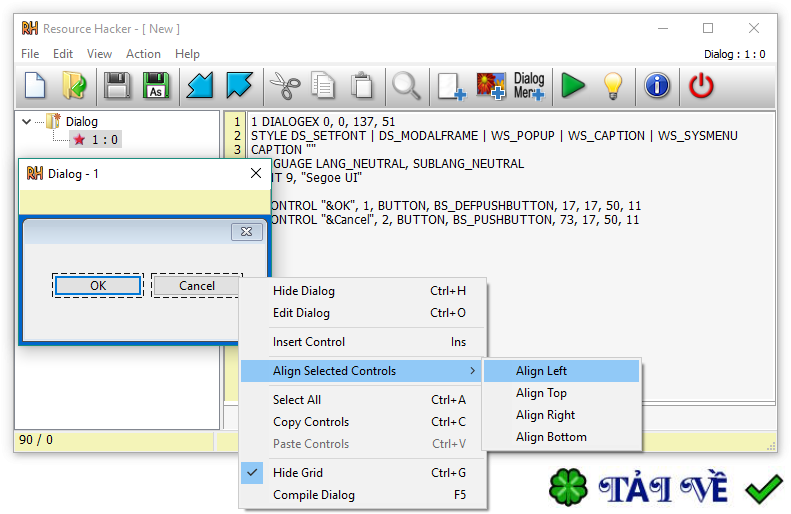791x514 pixels.
Task: Click the light bulb toolbar icon
Action: [613, 86]
